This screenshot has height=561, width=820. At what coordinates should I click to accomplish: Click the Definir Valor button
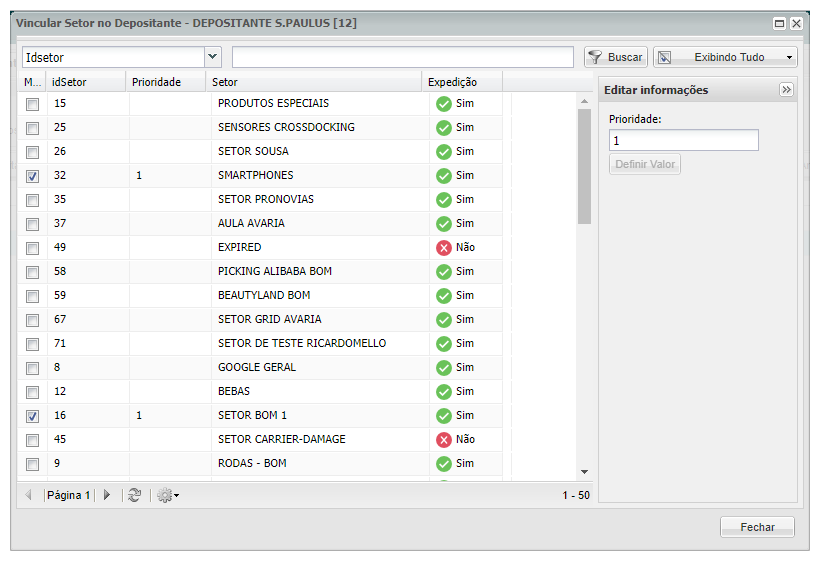pos(645,164)
